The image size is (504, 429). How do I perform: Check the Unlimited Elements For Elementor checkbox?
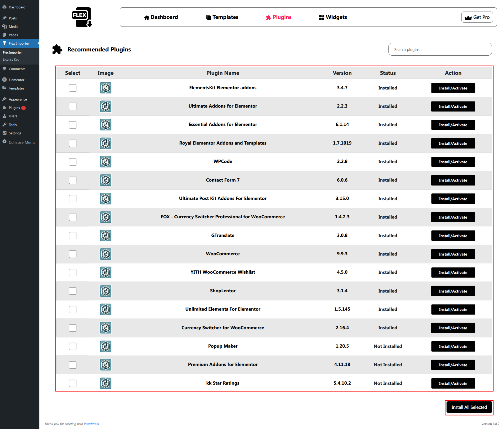coord(73,310)
